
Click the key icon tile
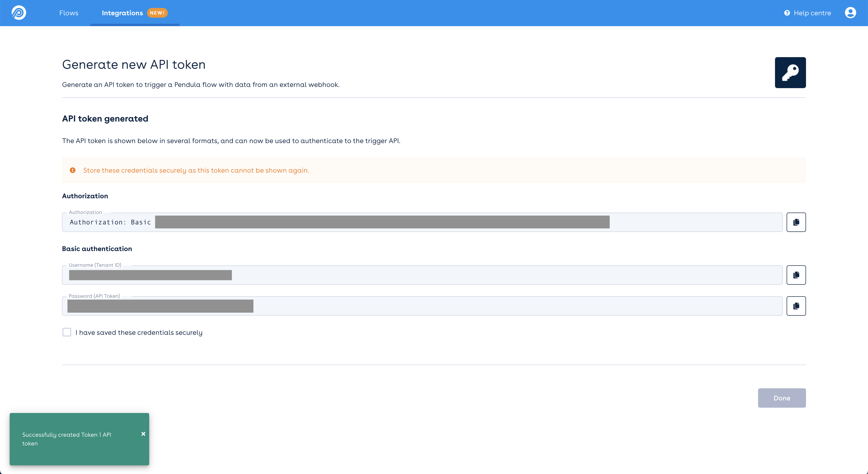(x=790, y=72)
